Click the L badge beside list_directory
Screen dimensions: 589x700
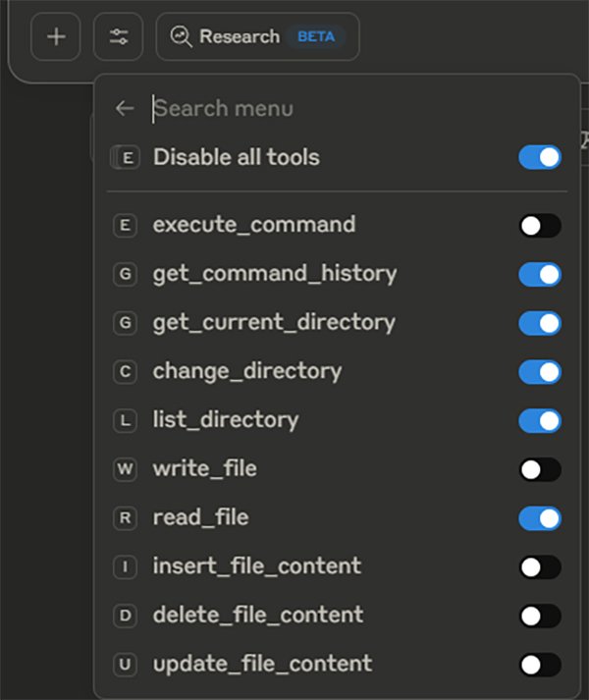tap(125, 420)
